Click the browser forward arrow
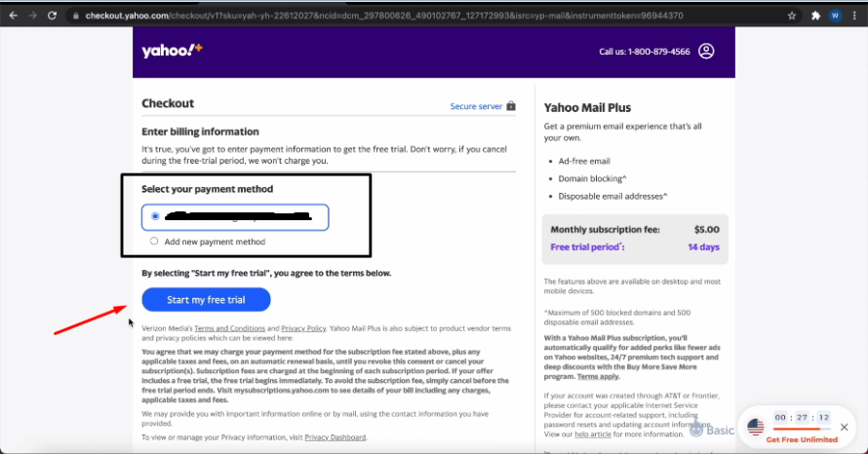 (32, 16)
